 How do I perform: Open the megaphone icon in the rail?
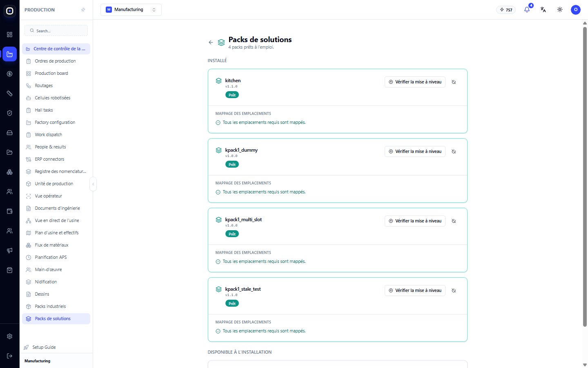pyautogui.click(x=10, y=251)
